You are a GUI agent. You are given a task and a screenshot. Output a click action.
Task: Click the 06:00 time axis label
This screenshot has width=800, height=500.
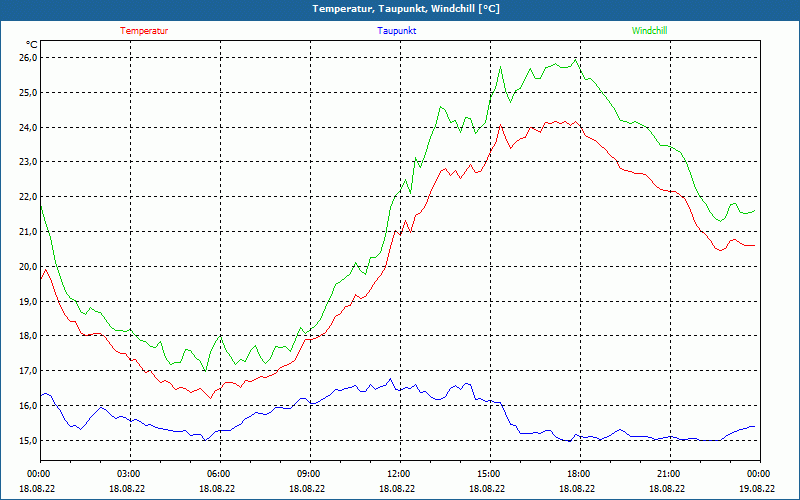tap(220, 474)
